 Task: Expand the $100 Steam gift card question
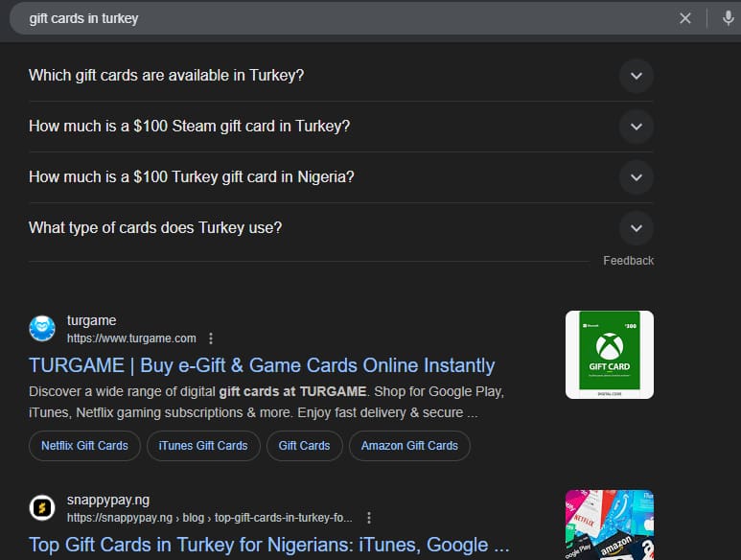click(x=636, y=126)
